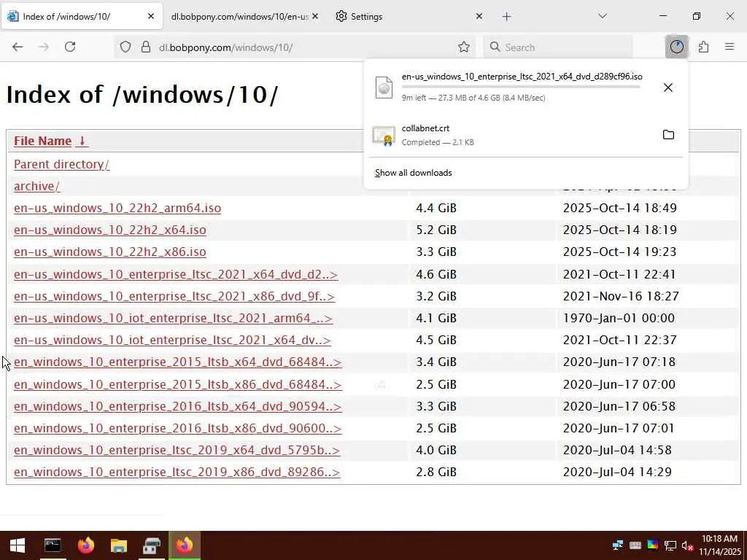Reload the current page
Viewport: 747px width, 560px height.
coord(70,47)
